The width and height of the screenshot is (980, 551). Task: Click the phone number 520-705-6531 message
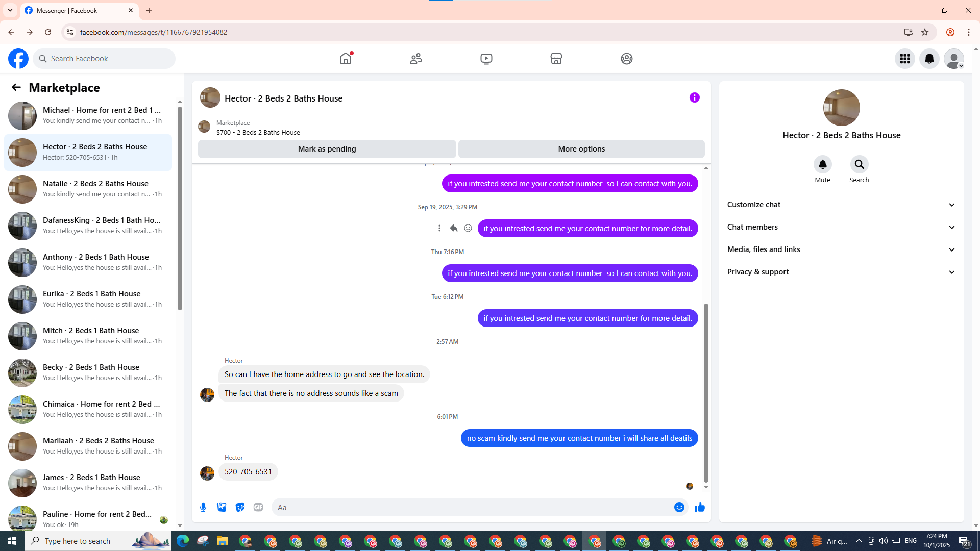pyautogui.click(x=248, y=472)
